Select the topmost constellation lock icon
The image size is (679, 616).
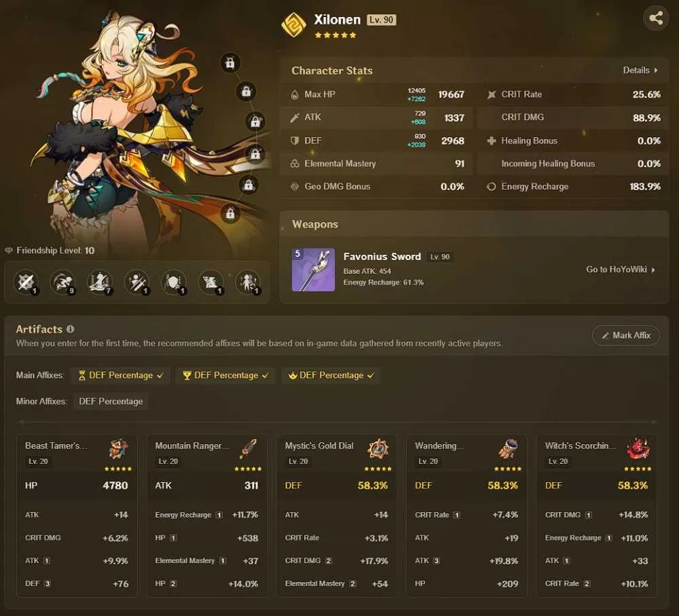[230, 62]
